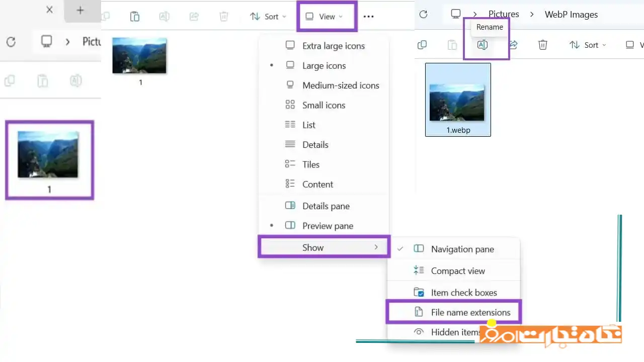This screenshot has height=362, width=644.
Task: Choose Details from the View menu
Action: point(315,144)
